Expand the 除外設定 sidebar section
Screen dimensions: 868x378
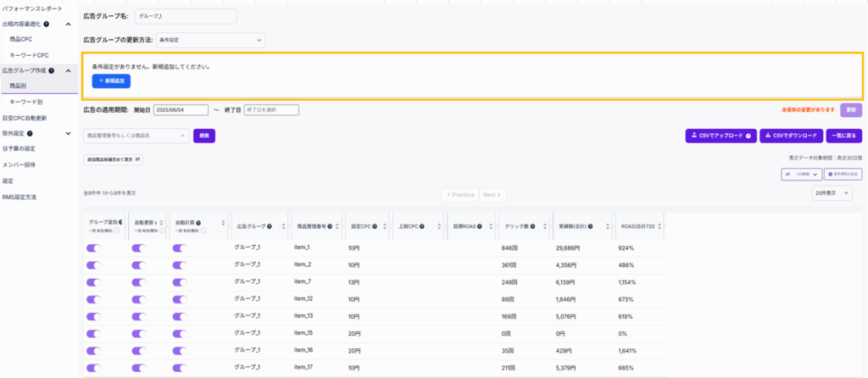tap(68, 133)
